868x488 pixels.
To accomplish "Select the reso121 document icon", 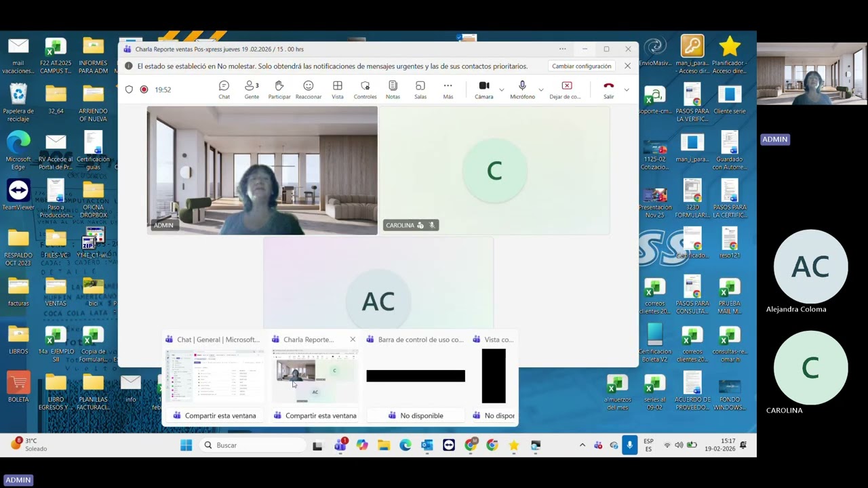I will [730, 243].
